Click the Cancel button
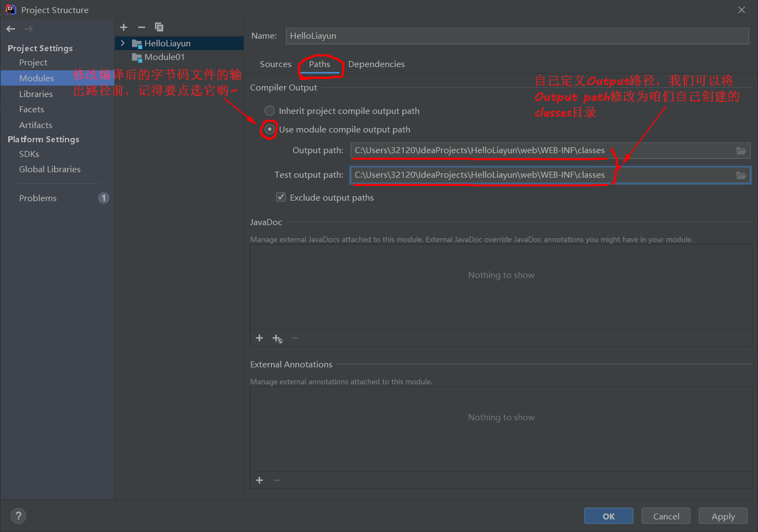This screenshot has height=532, width=758. pyautogui.click(x=666, y=516)
